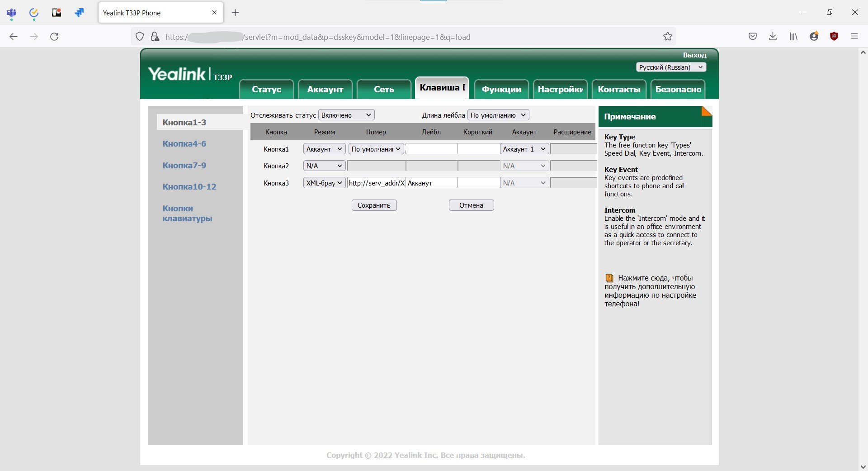868x471 pixels.
Task: Open the browser downloads panel
Action: point(773,37)
